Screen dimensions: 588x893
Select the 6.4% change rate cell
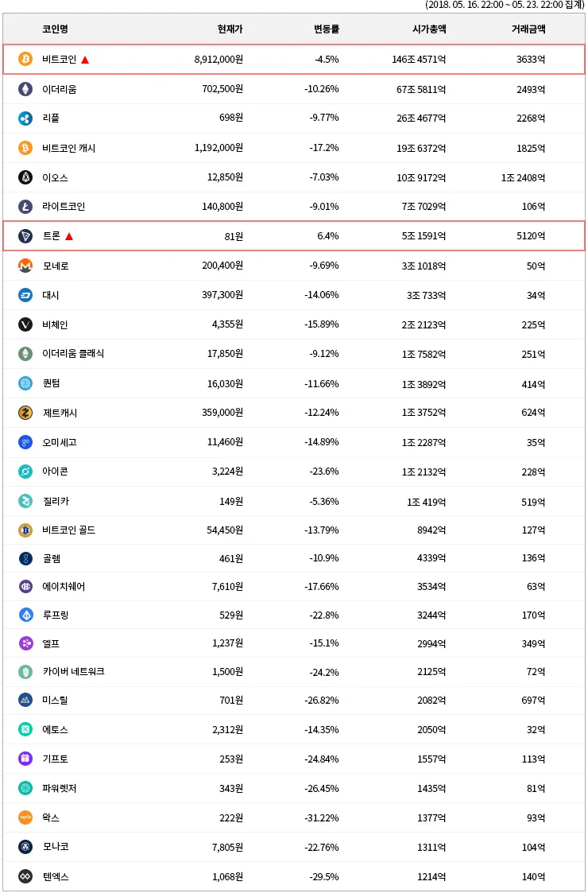328,236
